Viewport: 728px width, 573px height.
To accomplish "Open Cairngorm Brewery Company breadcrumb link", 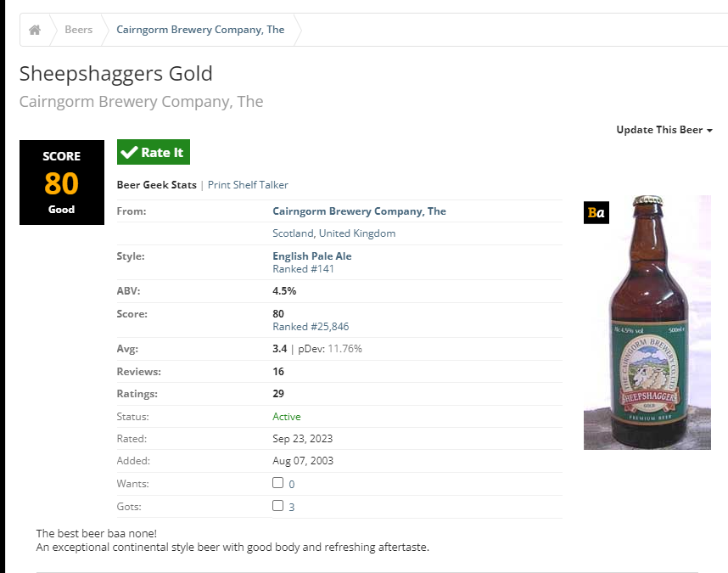I will pos(200,30).
